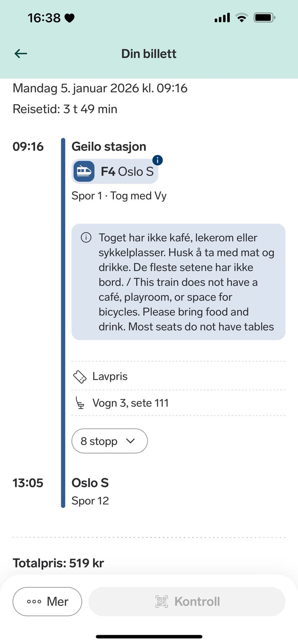Tap the seat icon next to Vogn 3
The height and width of the screenshot is (644, 298).
tap(80, 403)
